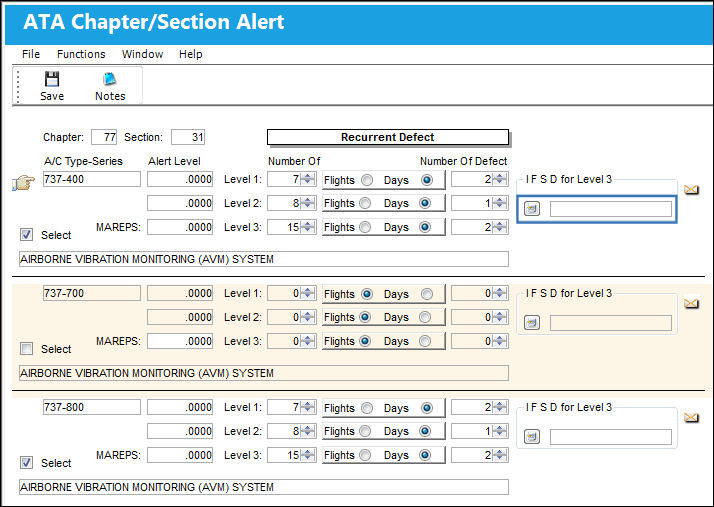Open the Help menu

(190, 54)
